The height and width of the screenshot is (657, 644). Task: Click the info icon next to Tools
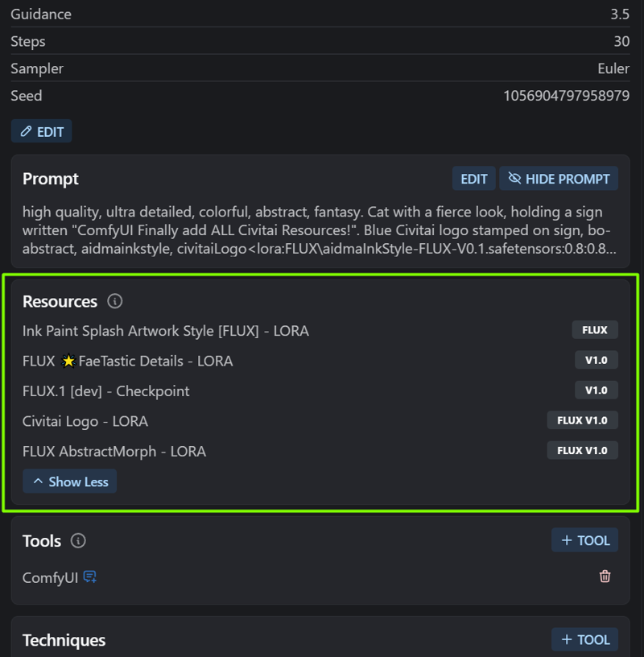tap(78, 541)
